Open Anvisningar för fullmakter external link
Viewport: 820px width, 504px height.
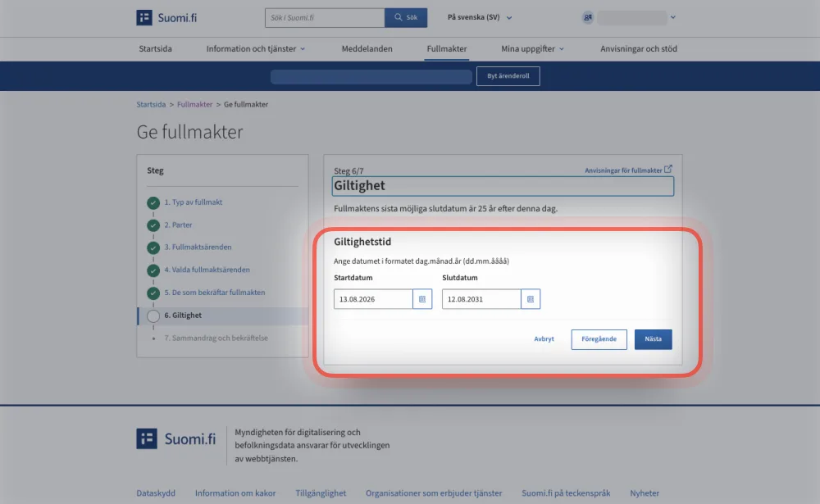[x=628, y=170]
